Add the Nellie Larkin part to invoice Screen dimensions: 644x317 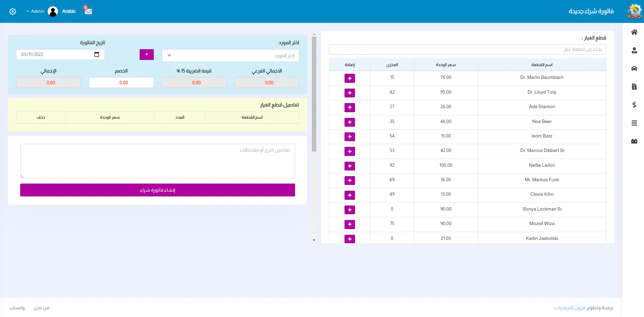click(x=350, y=166)
